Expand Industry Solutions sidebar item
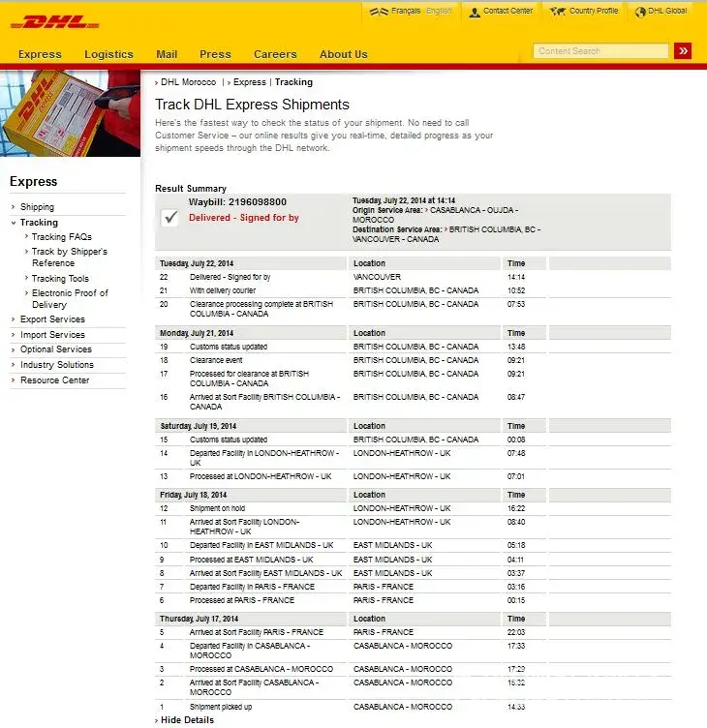Screen dimensions: 707x728 tap(57, 365)
